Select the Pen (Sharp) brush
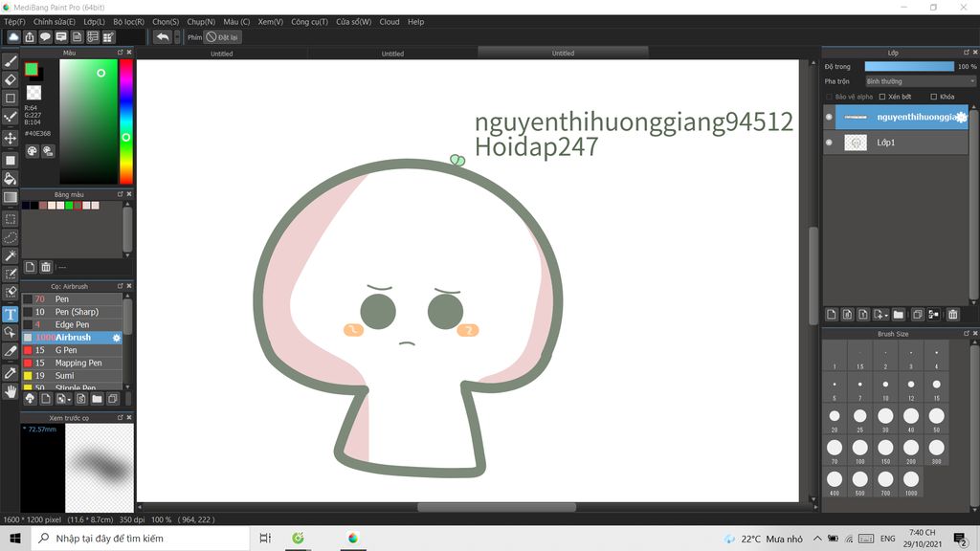 [73, 312]
